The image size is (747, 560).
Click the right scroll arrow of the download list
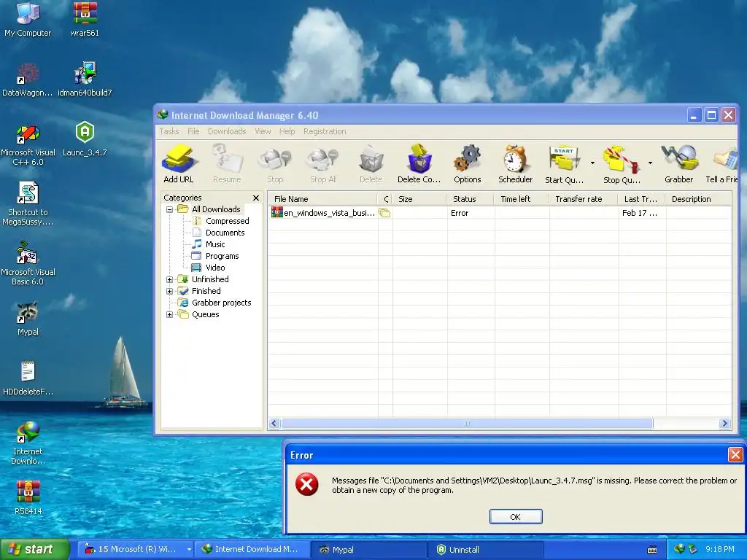coord(724,424)
